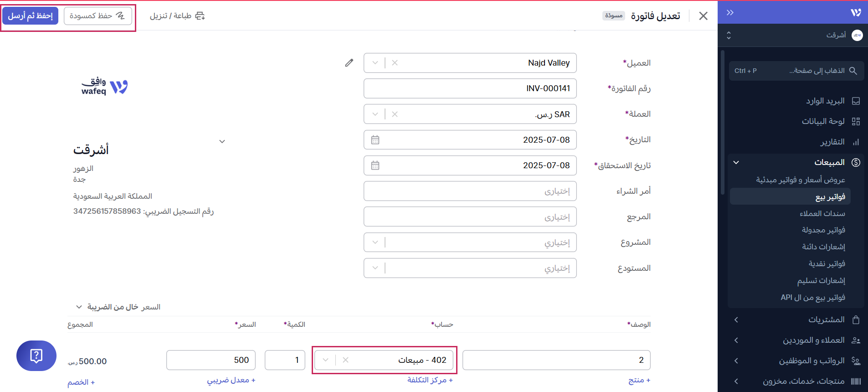Click the pencil edit icon beside customer

[x=349, y=63]
